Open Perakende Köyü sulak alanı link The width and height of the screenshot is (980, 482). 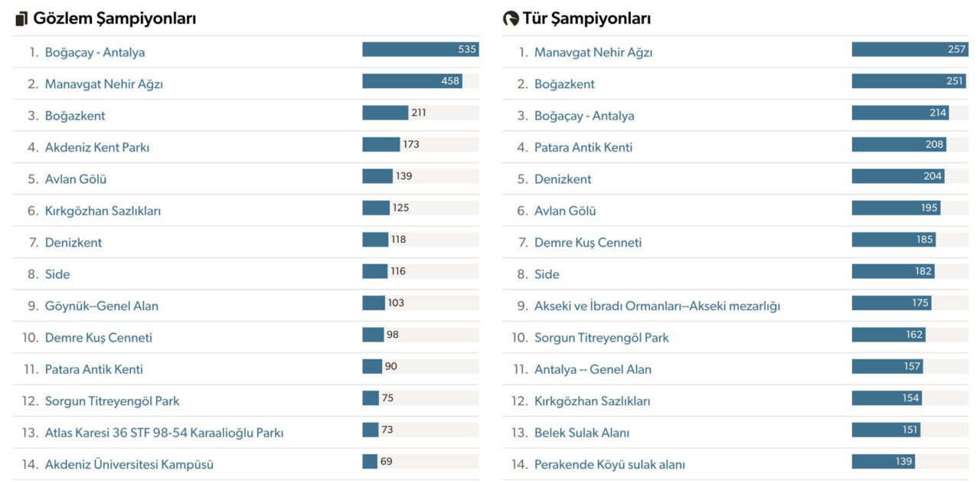(609, 464)
